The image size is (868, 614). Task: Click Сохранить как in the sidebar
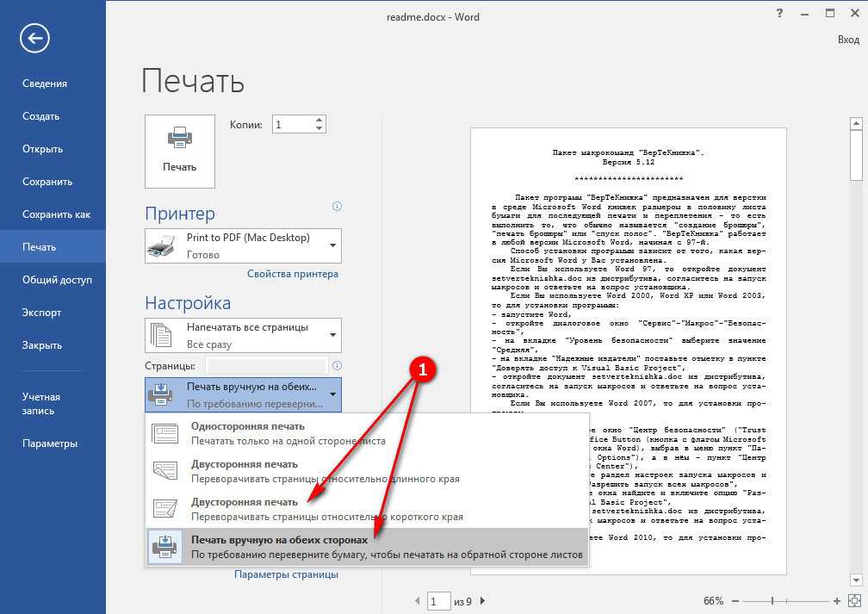click(x=53, y=214)
